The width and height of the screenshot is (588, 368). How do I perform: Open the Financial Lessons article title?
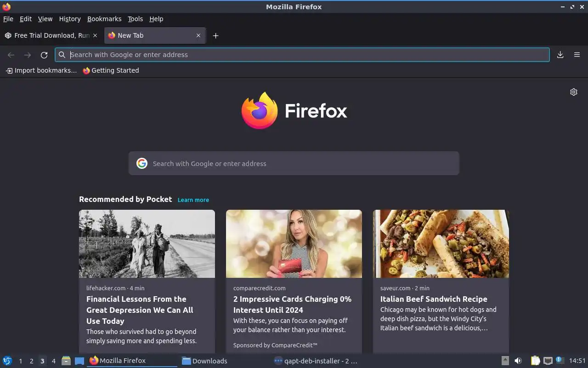[x=140, y=310]
